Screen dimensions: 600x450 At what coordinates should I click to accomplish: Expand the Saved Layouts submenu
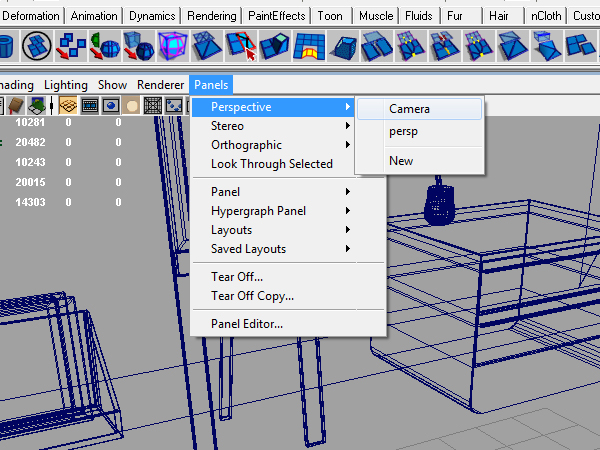273,249
